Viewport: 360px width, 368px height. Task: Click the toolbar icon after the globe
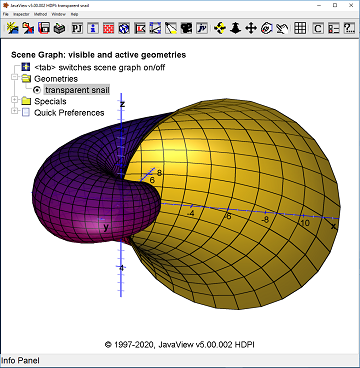[140, 28]
